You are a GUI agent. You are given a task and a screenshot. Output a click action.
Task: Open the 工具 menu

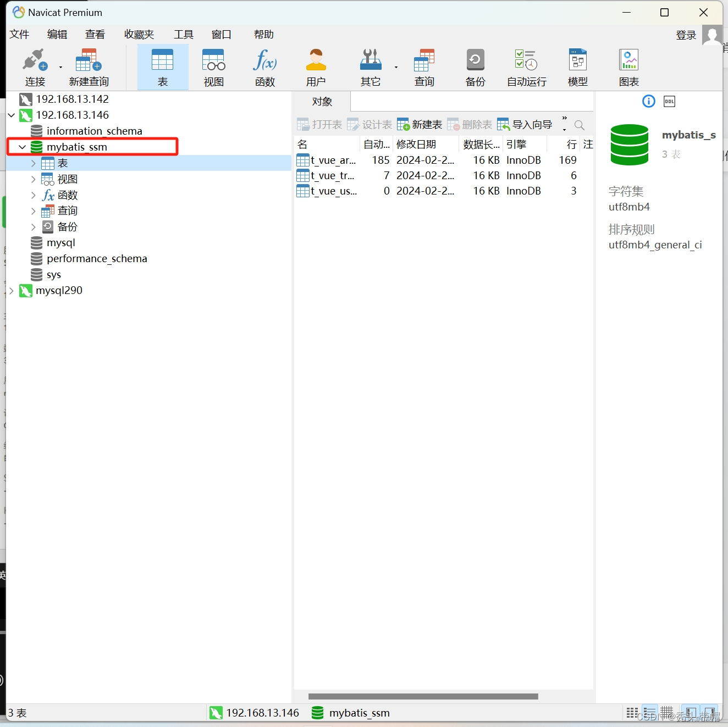(x=184, y=35)
